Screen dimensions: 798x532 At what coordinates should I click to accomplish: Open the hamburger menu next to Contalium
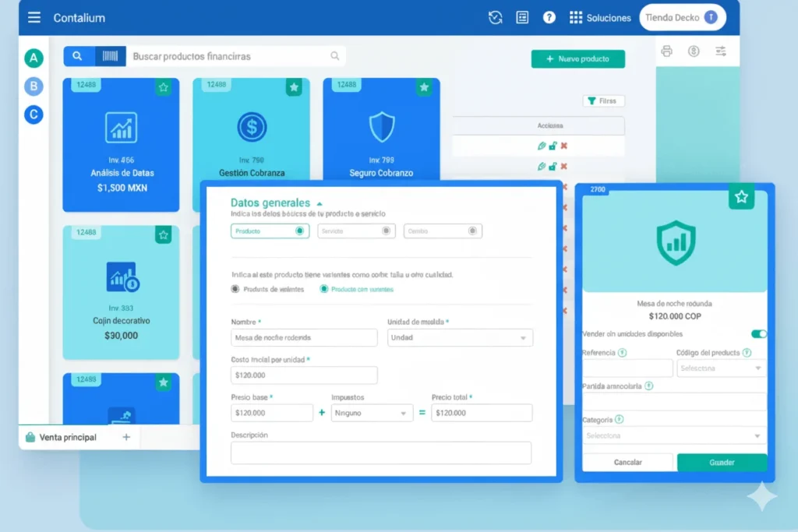34,17
